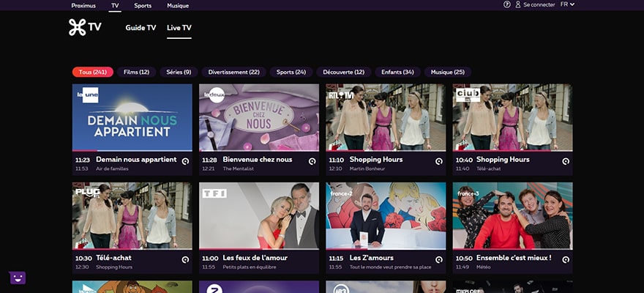Viewport: 644px width, 293px height.
Task: Click replay icon beside Bienvenue chez nous
Action: pos(312,161)
